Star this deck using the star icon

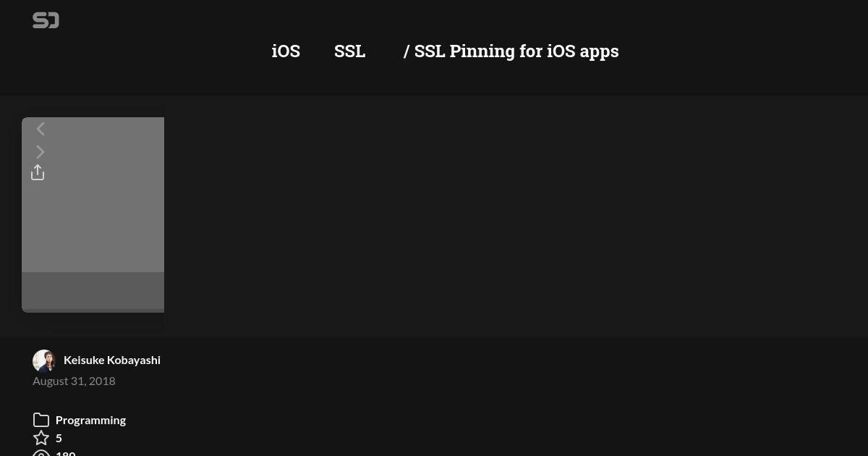[41, 438]
